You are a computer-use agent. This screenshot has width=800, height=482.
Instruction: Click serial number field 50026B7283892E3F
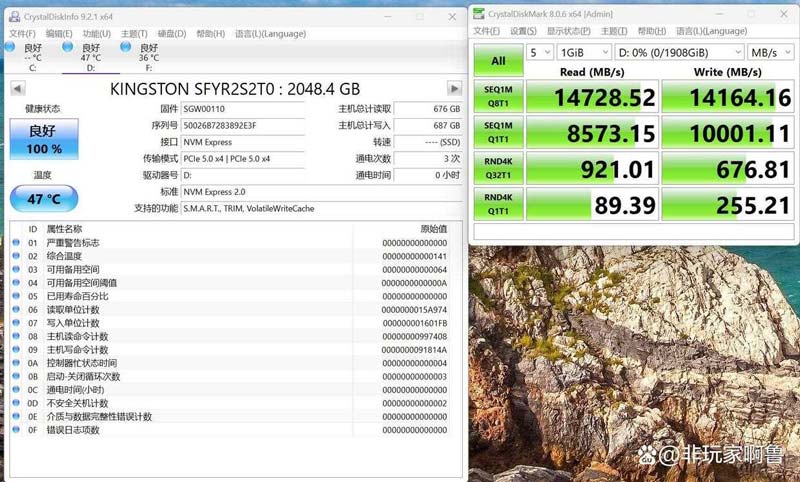point(243,125)
